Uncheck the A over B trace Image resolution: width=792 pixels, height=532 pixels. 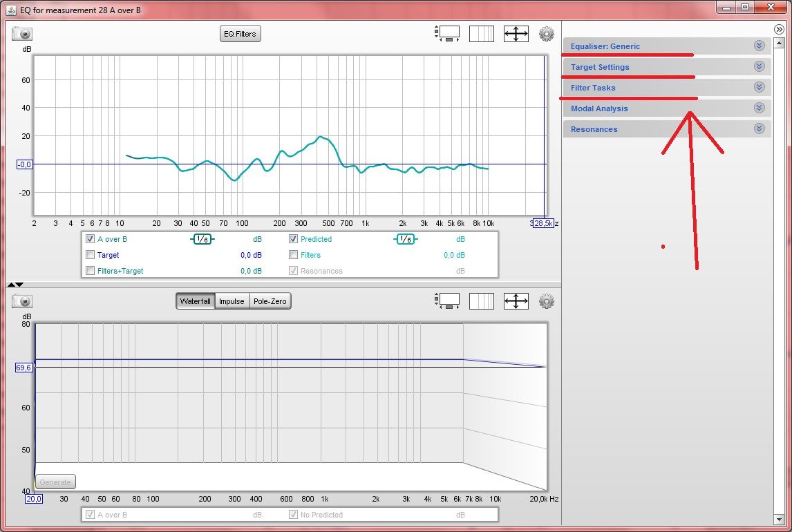(89, 238)
